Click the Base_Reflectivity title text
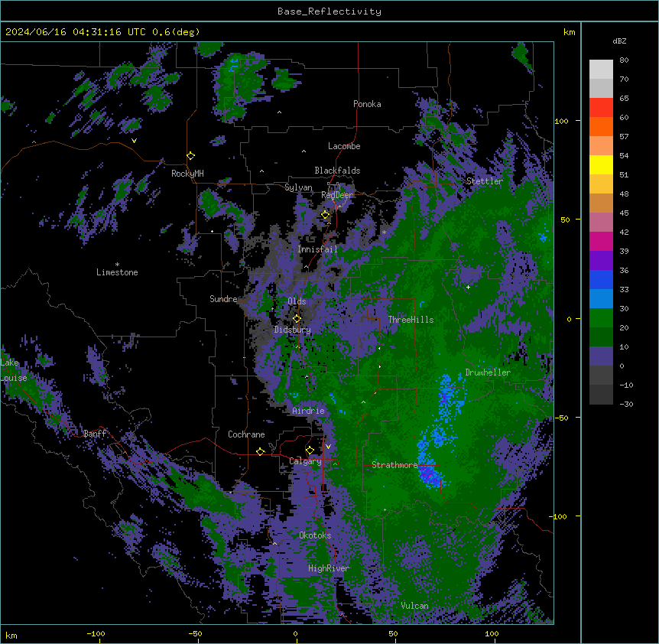Screen dimensions: 659x644 329,11
